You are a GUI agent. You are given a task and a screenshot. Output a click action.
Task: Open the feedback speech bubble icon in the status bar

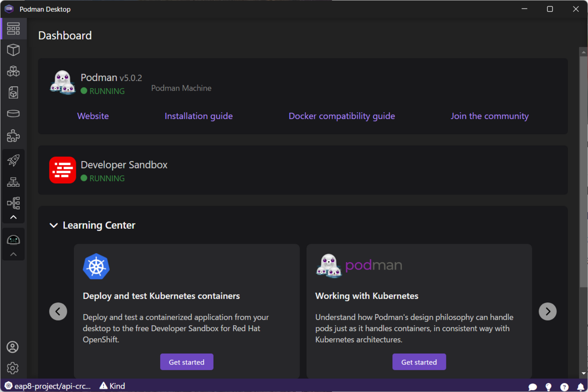point(533,387)
